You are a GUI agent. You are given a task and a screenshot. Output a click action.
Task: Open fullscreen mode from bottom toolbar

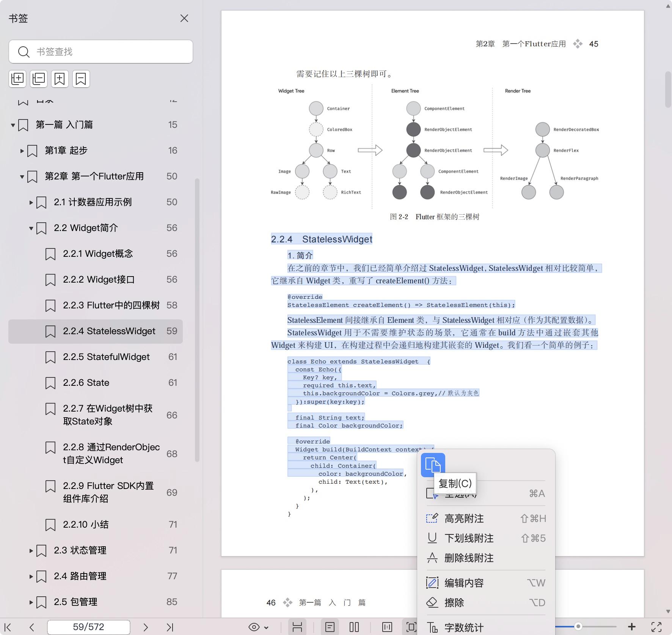coord(658,627)
